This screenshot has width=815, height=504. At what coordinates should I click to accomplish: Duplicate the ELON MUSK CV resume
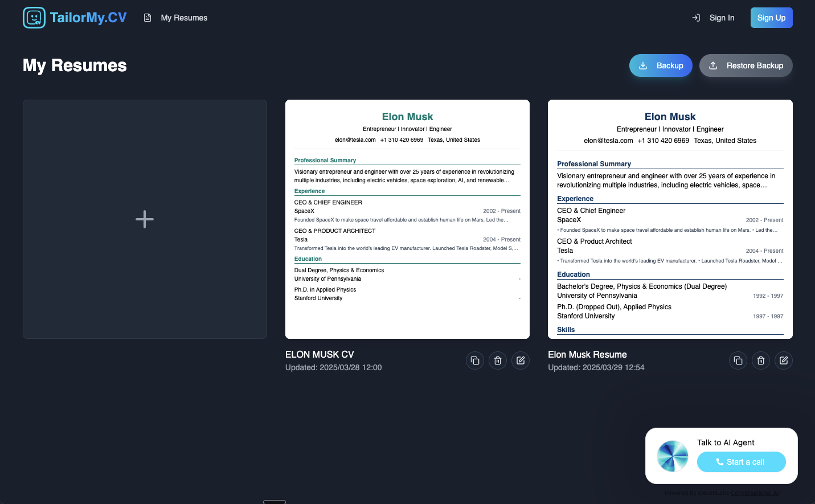click(x=475, y=360)
